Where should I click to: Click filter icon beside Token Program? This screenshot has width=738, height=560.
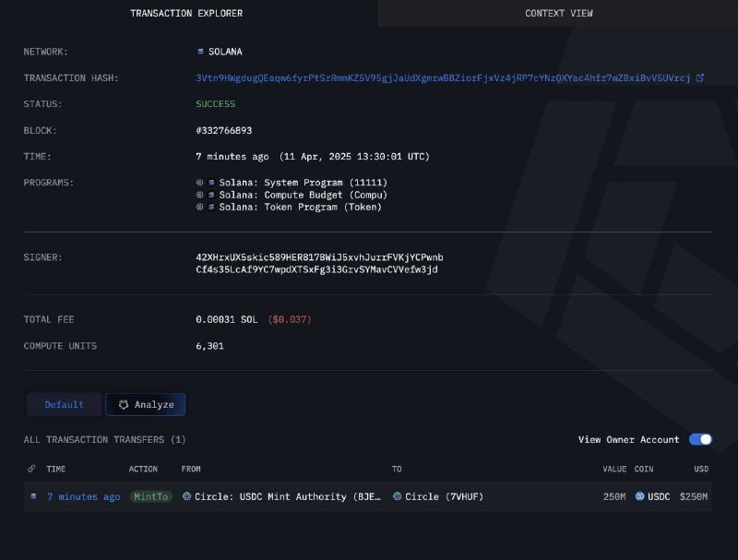coord(199,207)
